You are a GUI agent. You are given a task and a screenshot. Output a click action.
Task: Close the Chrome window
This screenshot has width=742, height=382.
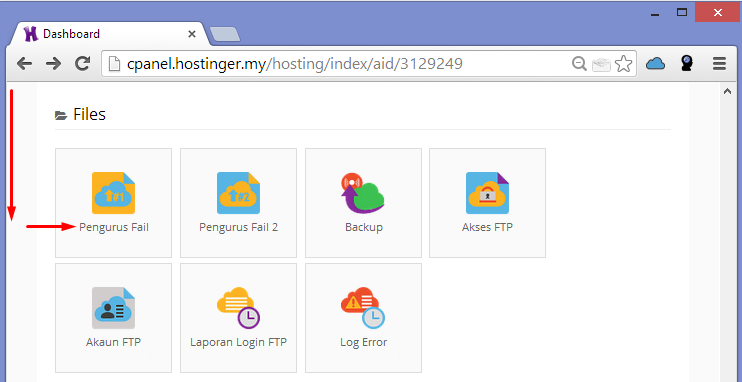(x=718, y=13)
